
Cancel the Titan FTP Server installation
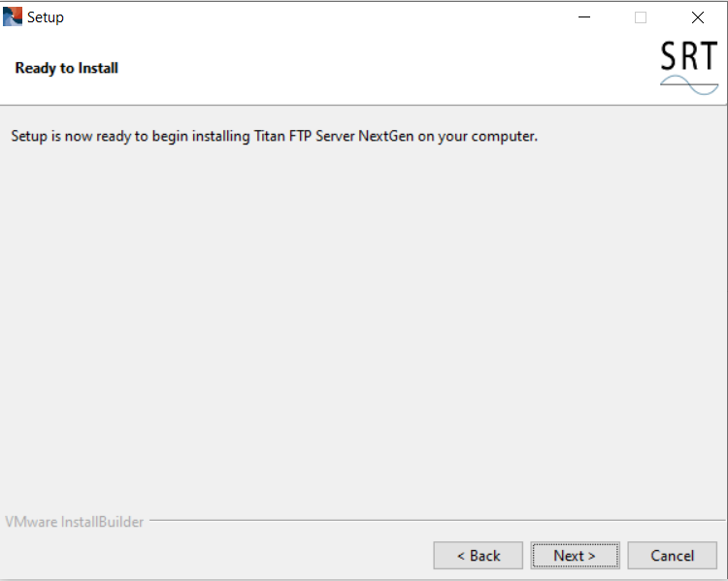672,556
